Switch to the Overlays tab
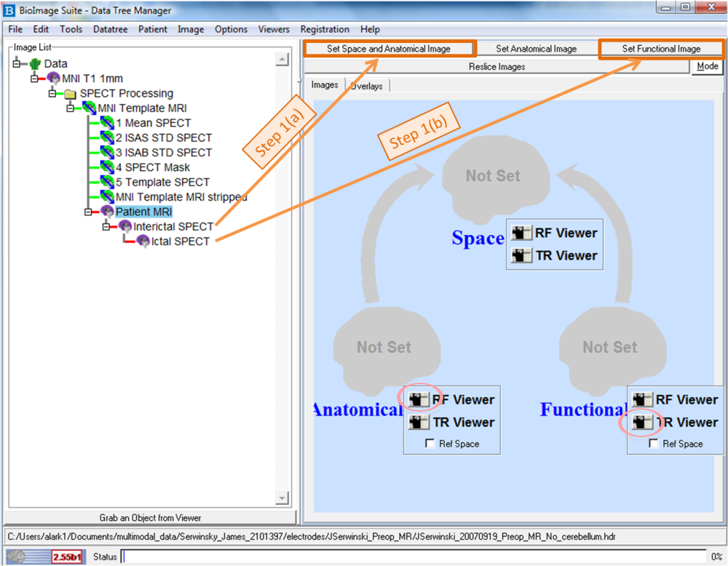The image size is (728, 566). point(369,85)
